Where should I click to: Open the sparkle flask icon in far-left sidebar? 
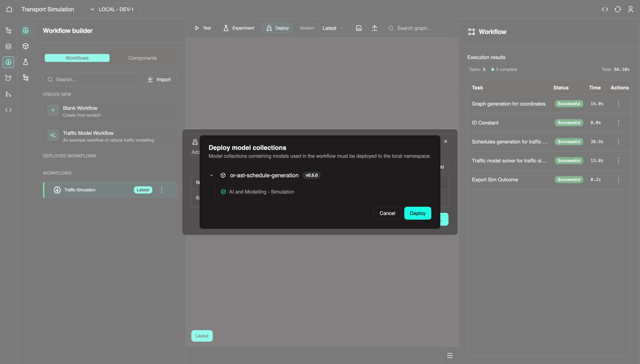[x=9, y=78]
